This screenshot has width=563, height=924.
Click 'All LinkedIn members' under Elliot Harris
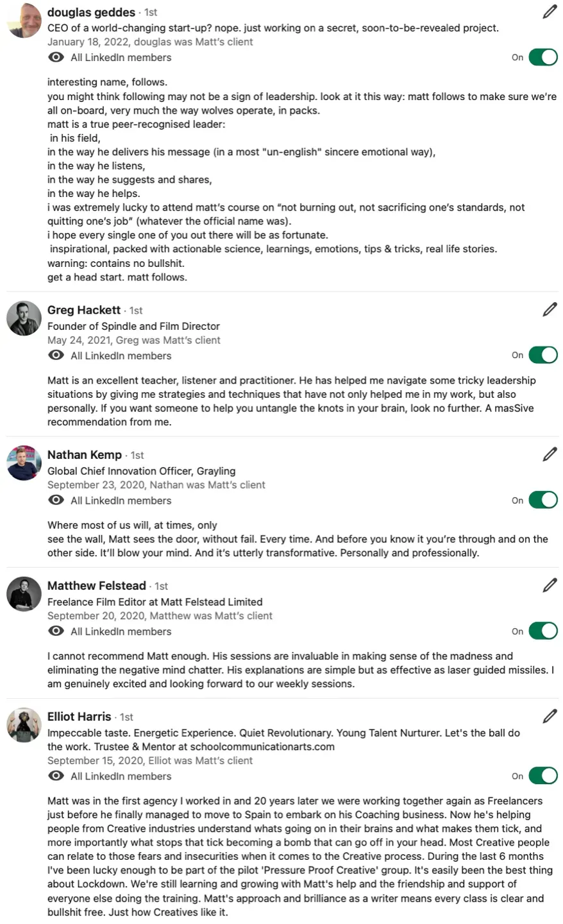click(121, 776)
